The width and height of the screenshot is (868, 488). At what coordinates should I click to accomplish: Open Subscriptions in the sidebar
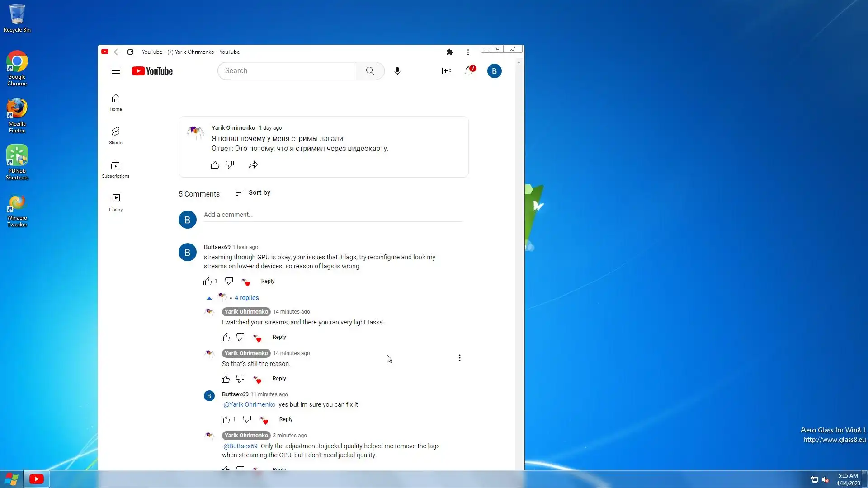click(x=116, y=169)
